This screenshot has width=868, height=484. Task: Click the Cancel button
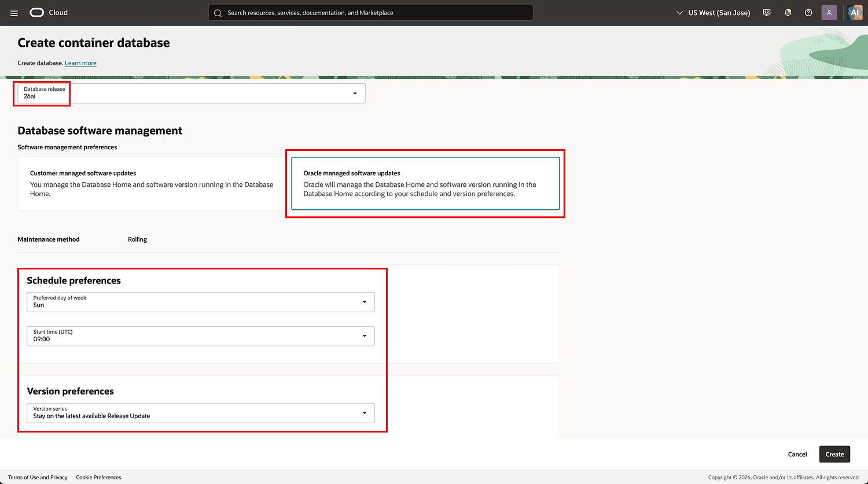point(797,455)
